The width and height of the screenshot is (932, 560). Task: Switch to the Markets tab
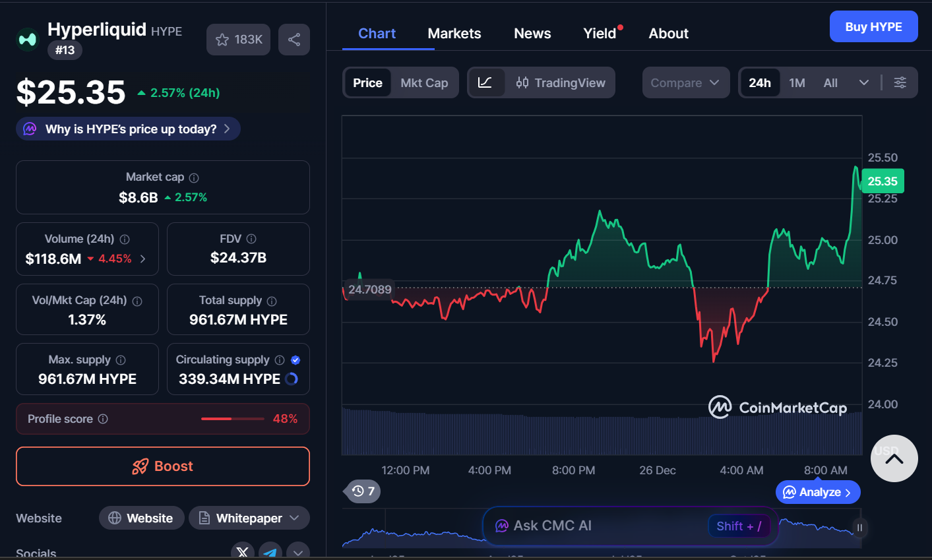coord(454,33)
